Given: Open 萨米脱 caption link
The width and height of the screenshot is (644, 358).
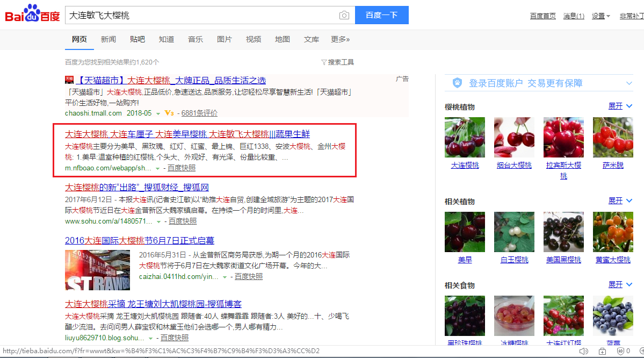Looking at the screenshot, I should (613, 166).
